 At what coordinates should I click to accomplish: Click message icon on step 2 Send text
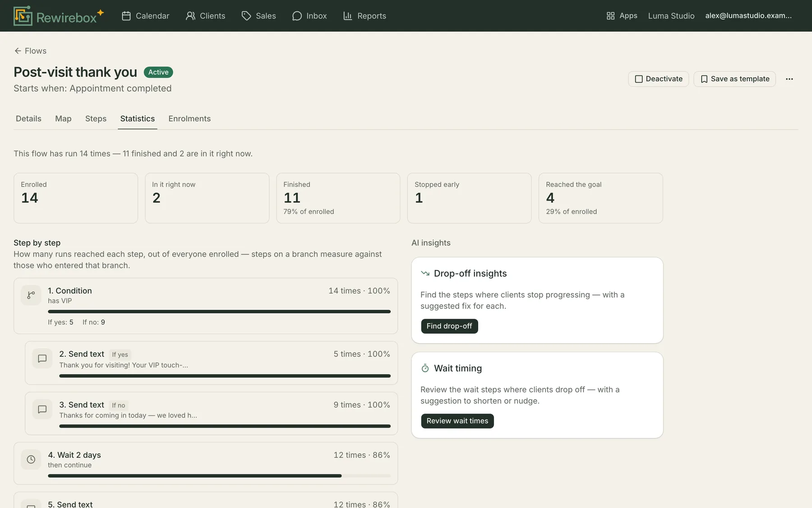point(42,359)
